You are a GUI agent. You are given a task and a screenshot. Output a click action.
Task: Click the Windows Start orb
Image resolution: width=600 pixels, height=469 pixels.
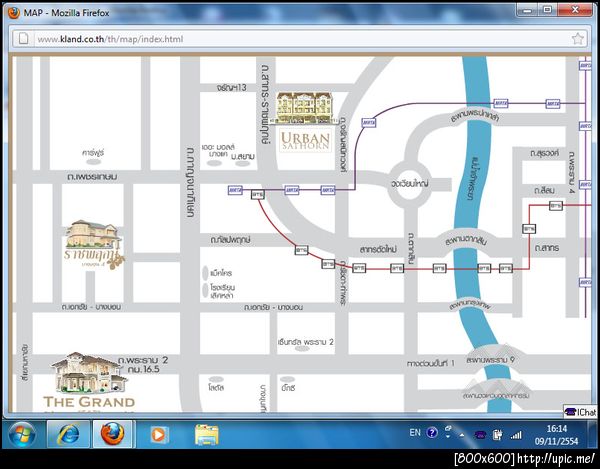click(x=22, y=434)
